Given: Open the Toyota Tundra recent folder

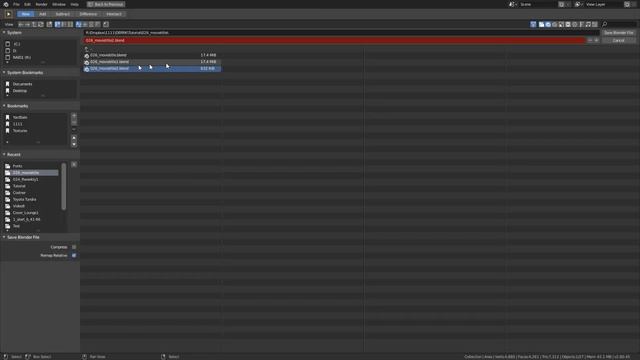Looking at the screenshot, I should [24, 200].
